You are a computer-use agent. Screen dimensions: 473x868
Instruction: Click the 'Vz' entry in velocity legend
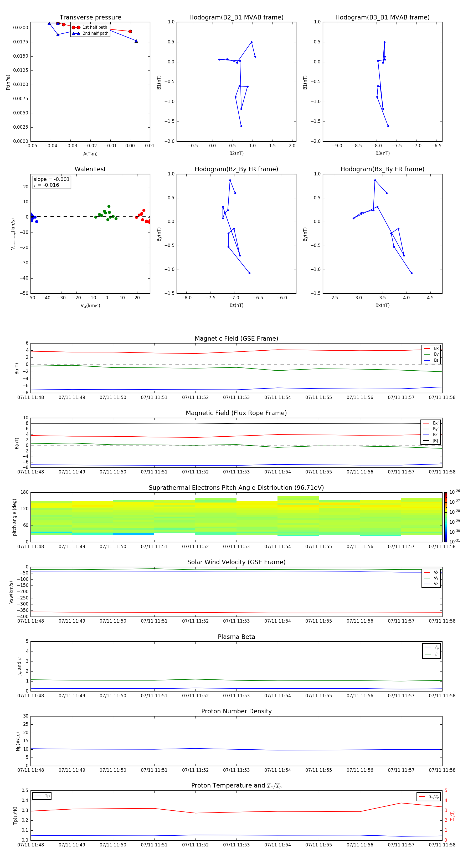pos(431,584)
